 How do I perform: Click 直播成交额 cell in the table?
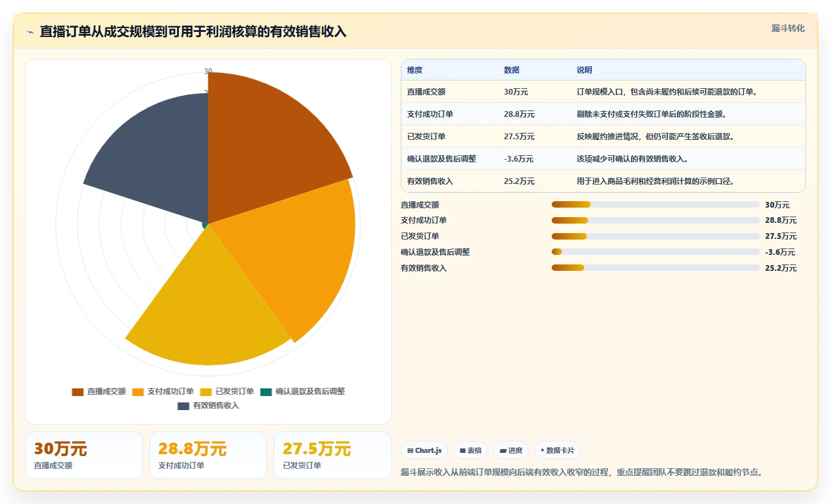pyautogui.click(x=426, y=92)
